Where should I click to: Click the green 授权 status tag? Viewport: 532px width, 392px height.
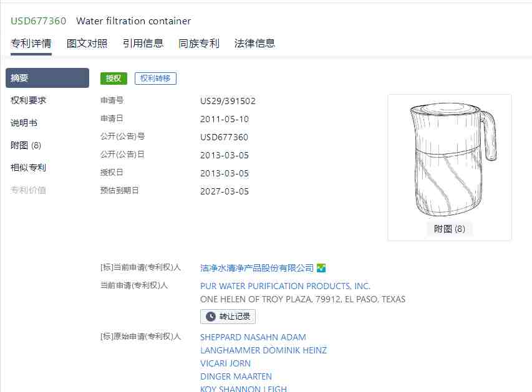coord(114,79)
